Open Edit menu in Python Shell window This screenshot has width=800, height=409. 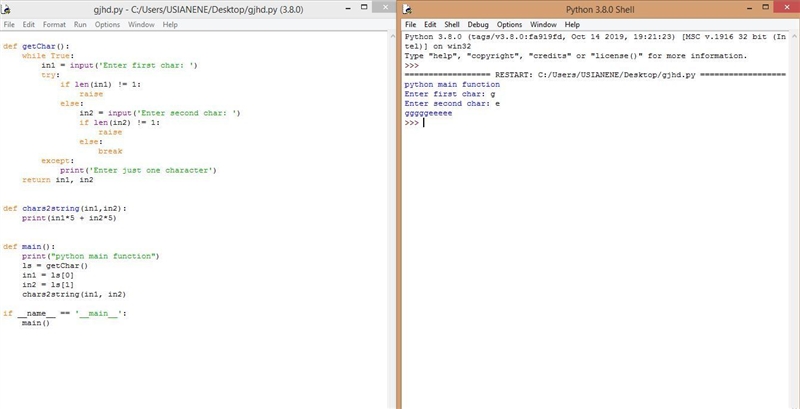click(x=430, y=24)
